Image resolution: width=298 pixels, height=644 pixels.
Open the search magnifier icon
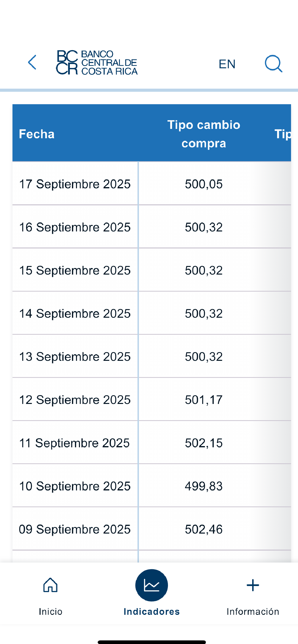click(x=274, y=63)
